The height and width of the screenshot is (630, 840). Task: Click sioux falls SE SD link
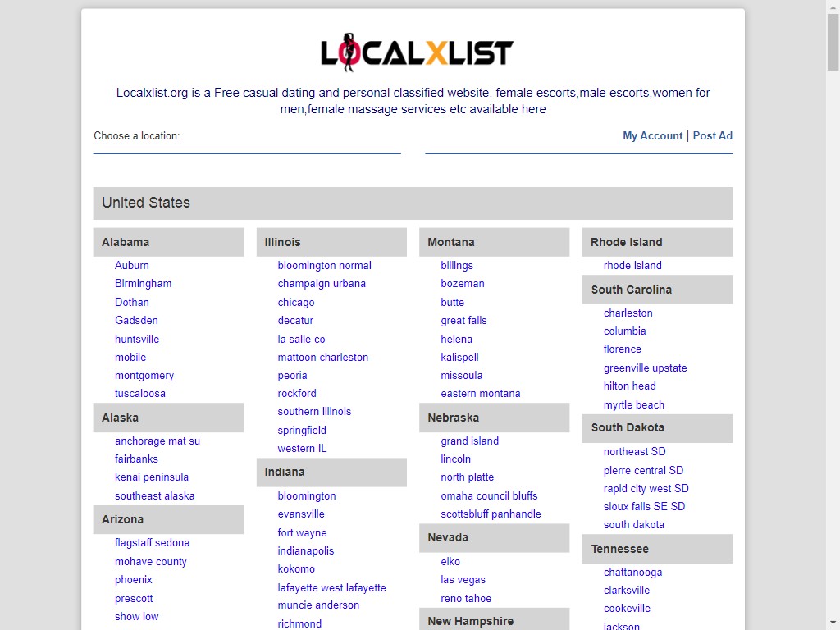(x=644, y=507)
